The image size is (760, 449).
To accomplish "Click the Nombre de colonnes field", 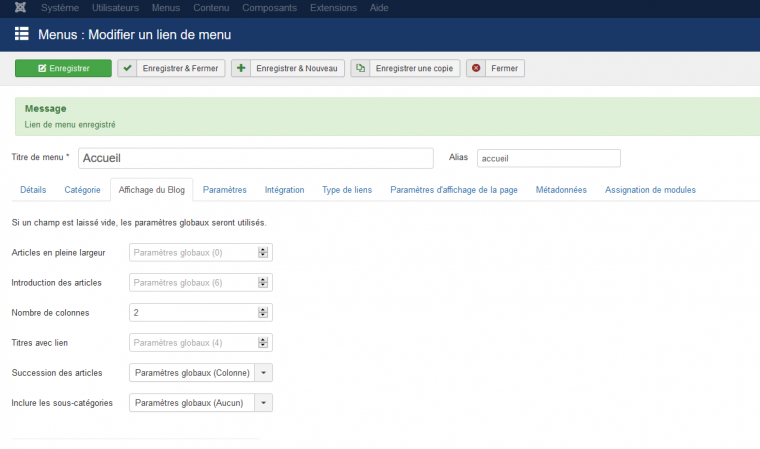I will (201, 312).
